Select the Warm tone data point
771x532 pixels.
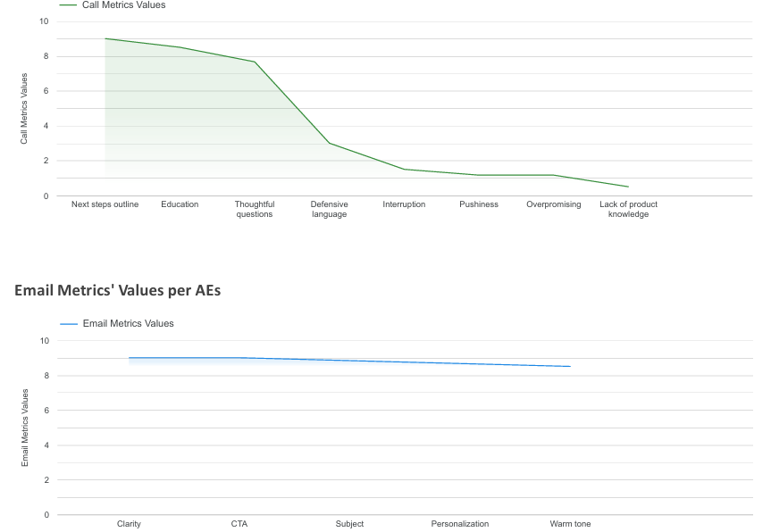click(x=570, y=365)
